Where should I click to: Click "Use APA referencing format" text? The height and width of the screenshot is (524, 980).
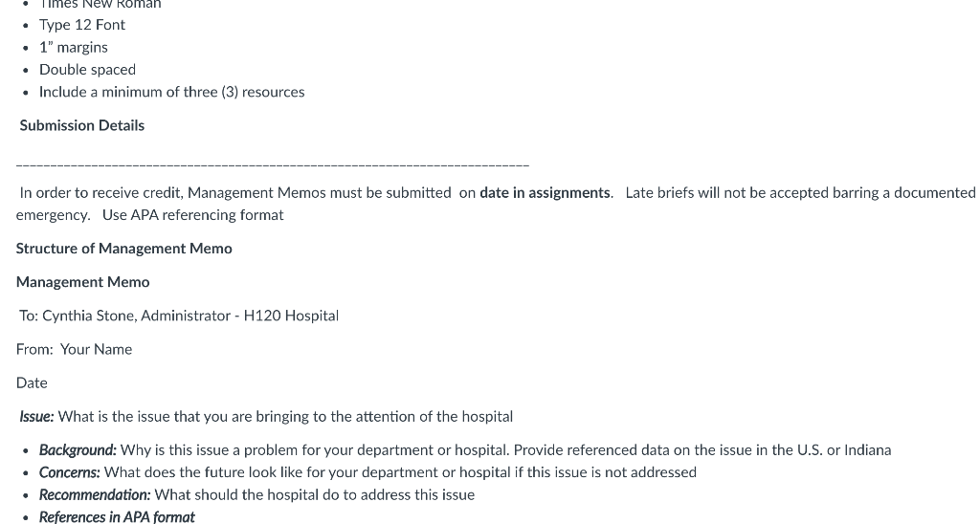click(193, 215)
